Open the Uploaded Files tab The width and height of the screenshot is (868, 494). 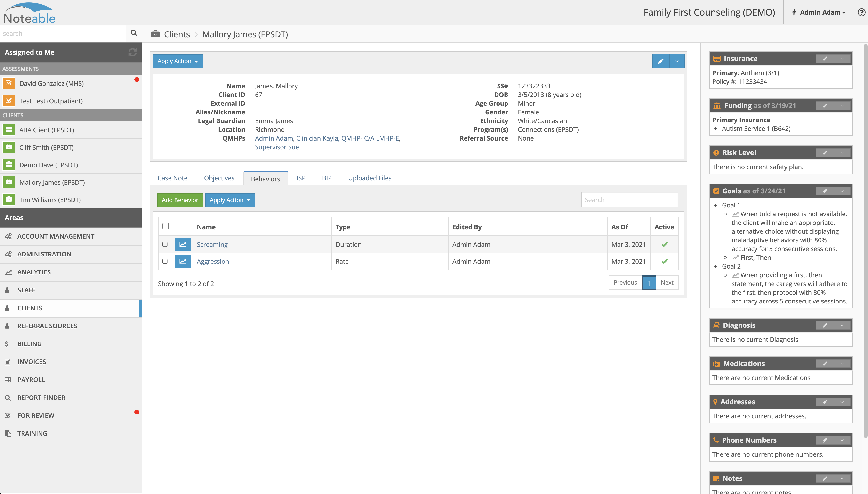(370, 178)
